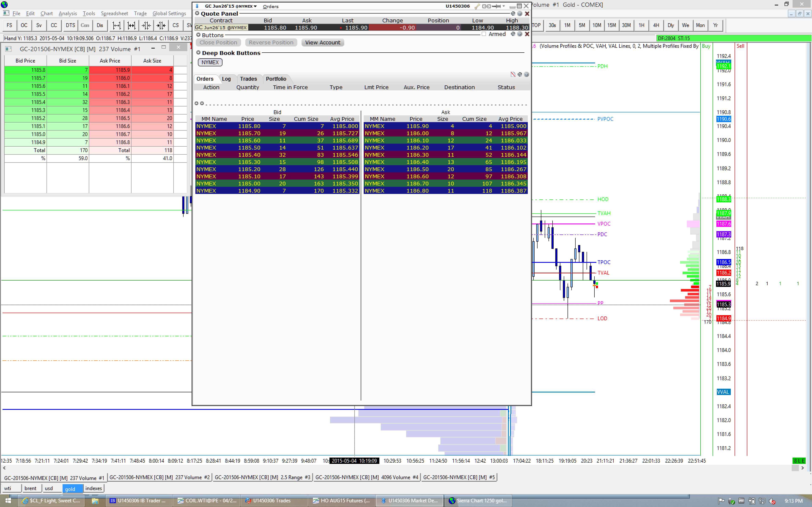Screen dimensions: 812x507
Task: Switch to the Trades tab
Action: 248,79
